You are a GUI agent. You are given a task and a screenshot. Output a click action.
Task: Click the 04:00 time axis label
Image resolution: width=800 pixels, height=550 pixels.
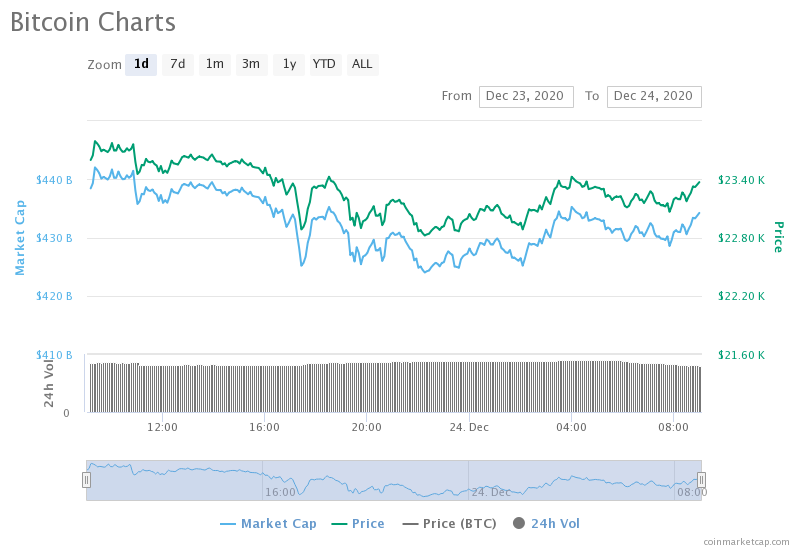[x=571, y=427]
